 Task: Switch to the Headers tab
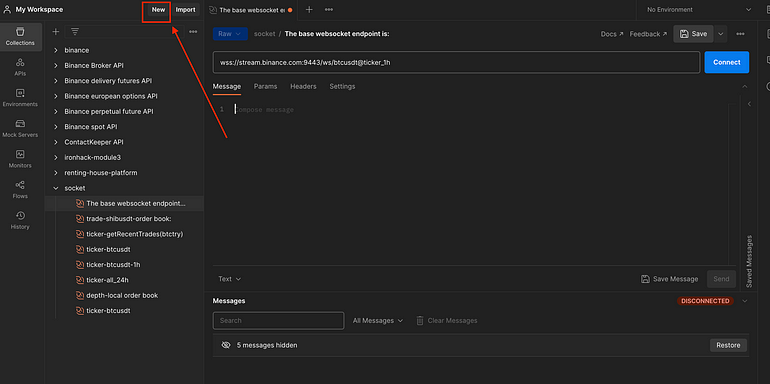click(x=303, y=86)
